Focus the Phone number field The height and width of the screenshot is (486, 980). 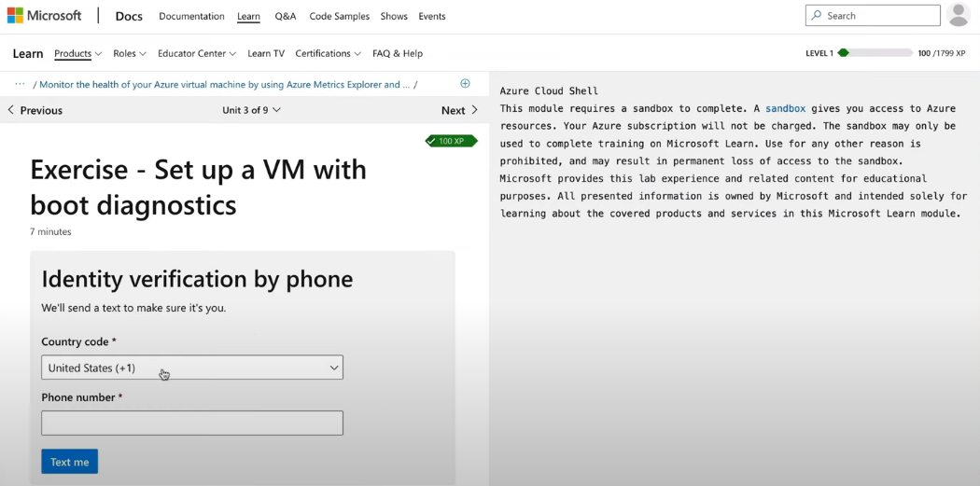click(x=192, y=423)
